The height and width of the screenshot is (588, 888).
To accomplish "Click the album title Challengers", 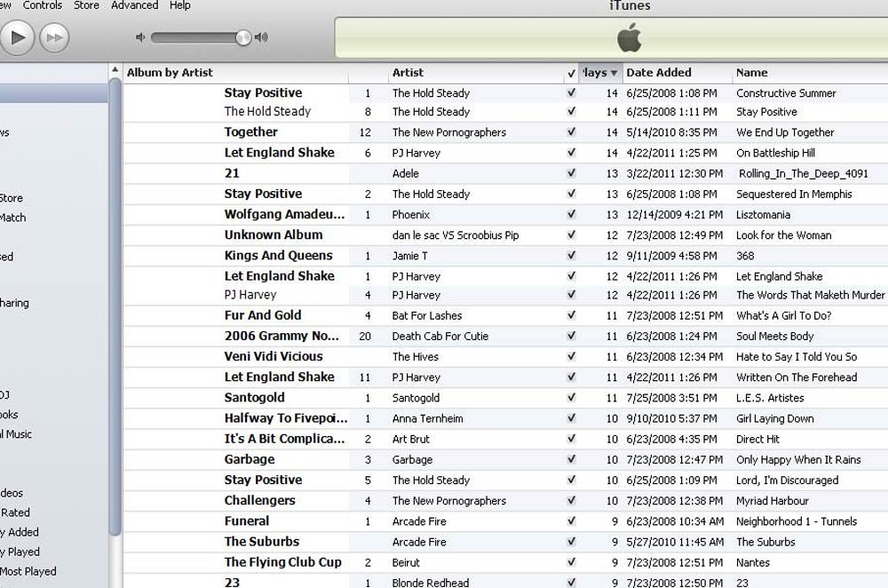I will (x=260, y=500).
